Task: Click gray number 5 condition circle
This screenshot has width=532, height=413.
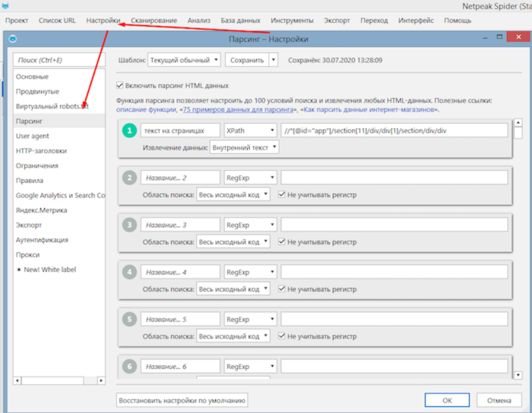Action: (129, 319)
